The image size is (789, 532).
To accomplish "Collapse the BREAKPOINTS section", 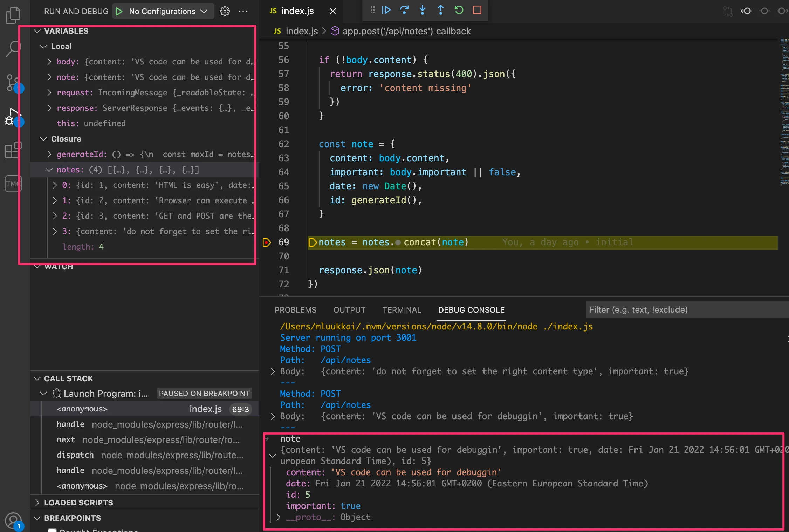I will [x=37, y=518].
